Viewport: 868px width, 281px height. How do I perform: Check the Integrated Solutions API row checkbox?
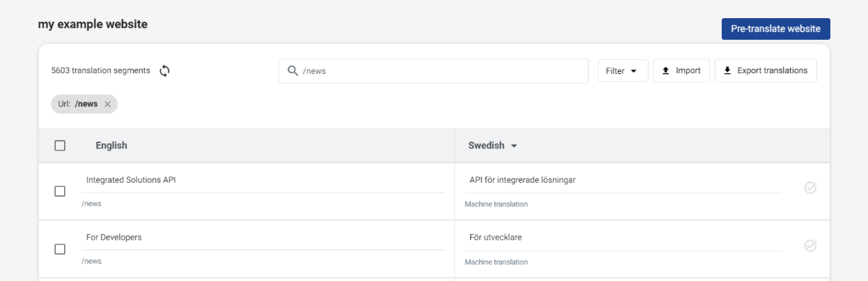pos(60,191)
